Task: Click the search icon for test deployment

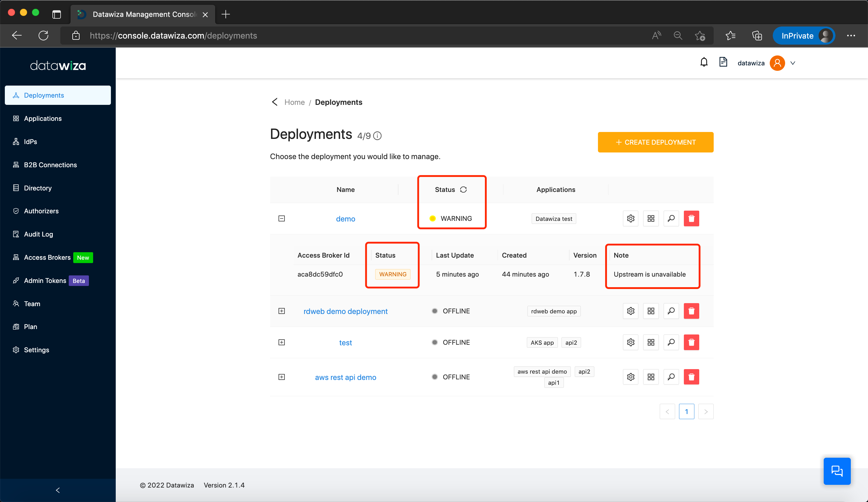Action: point(671,342)
